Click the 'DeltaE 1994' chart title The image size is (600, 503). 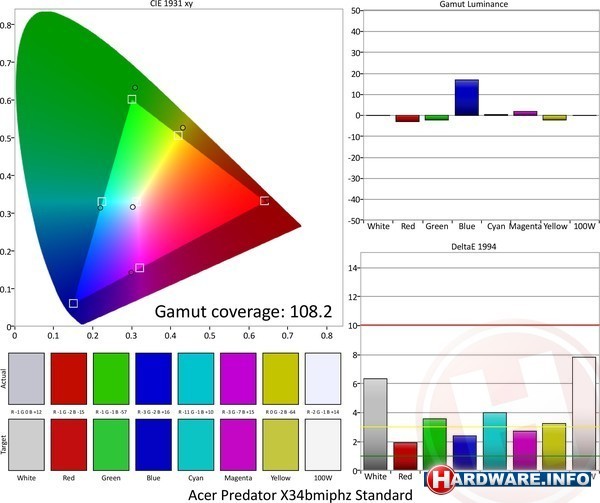[474, 247]
